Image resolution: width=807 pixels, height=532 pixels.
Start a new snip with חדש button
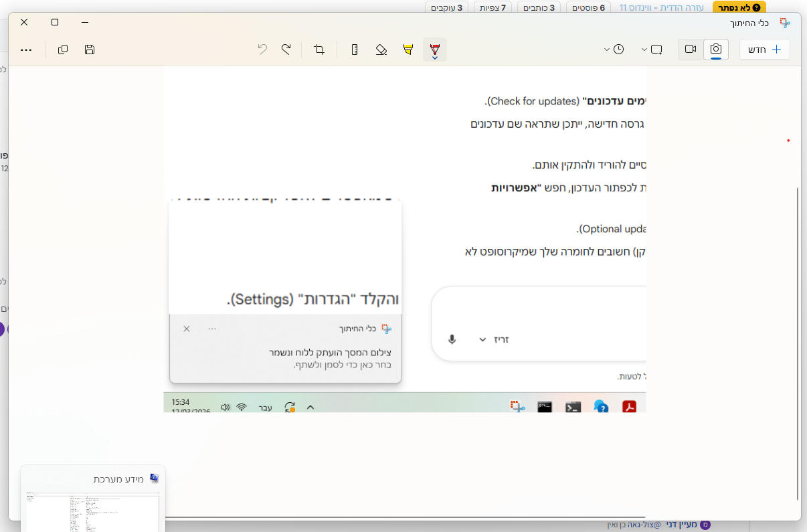pyautogui.click(x=764, y=49)
